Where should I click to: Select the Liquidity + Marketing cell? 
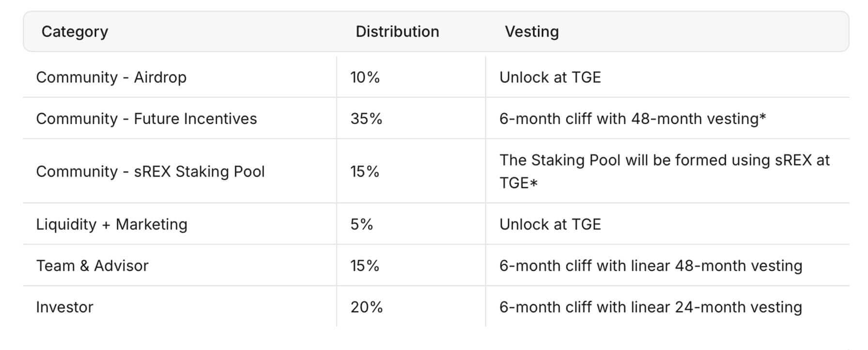click(x=111, y=224)
